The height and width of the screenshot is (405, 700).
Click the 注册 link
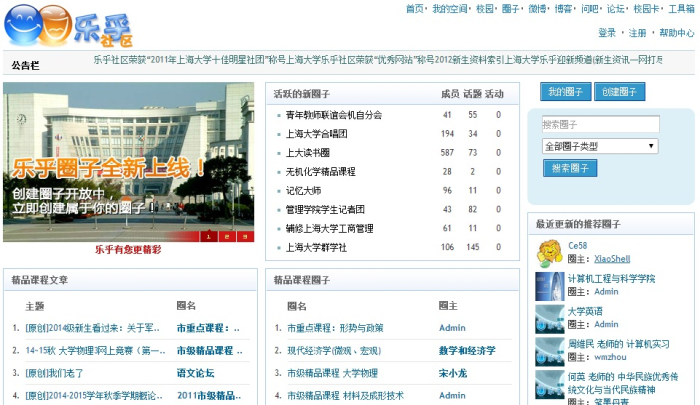[x=638, y=33]
